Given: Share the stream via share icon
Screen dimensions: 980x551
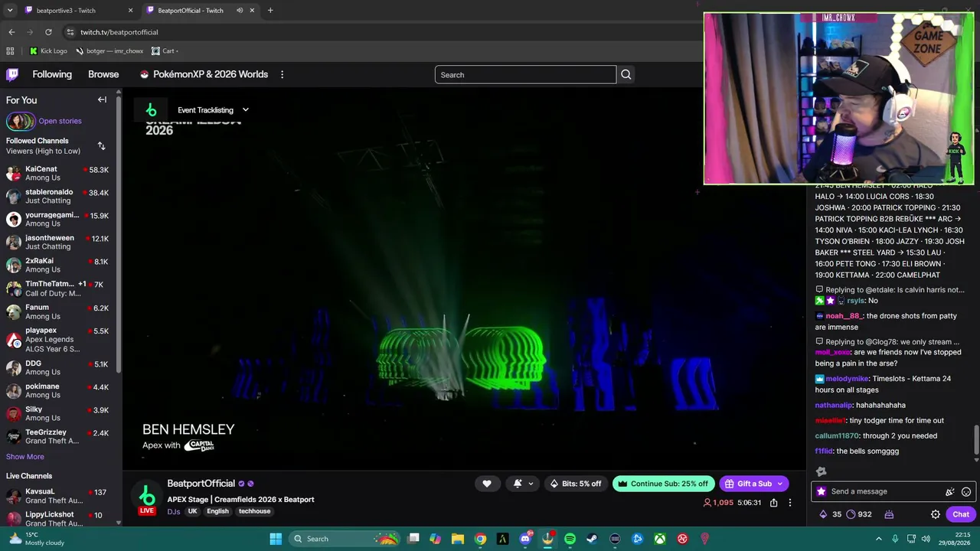Looking at the screenshot, I should [x=774, y=503].
